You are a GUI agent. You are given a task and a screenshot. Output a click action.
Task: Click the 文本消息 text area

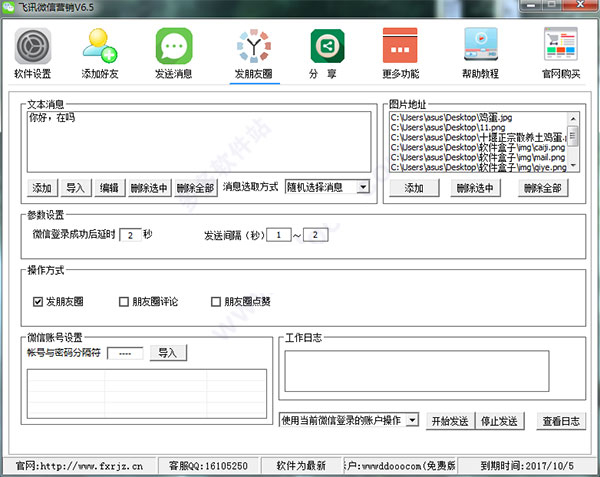click(199, 142)
